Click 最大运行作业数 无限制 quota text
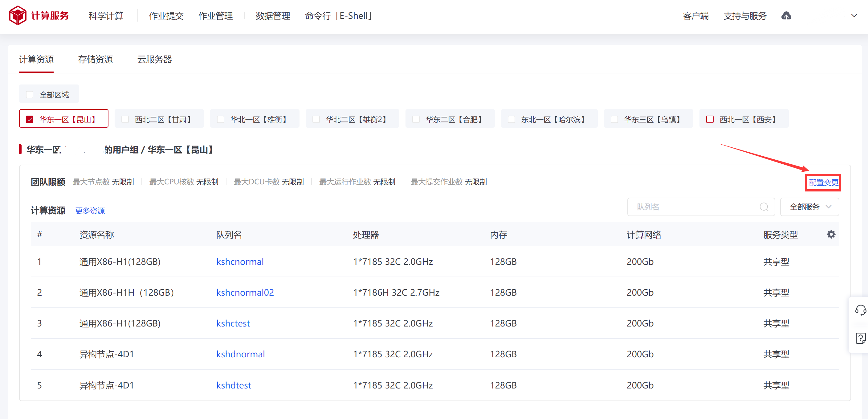This screenshot has height=419, width=868. [x=357, y=182]
